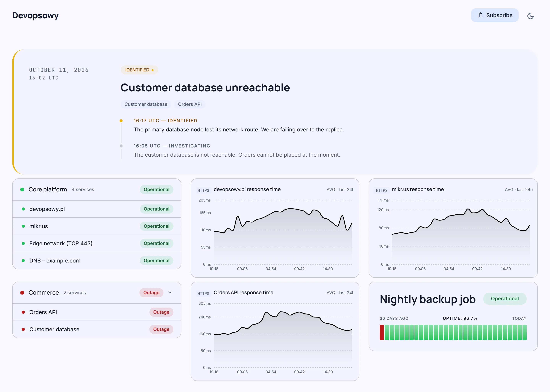The height and width of the screenshot is (392, 550).
Task: Toggle dark mode with the moon icon
Action: click(x=530, y=16)
